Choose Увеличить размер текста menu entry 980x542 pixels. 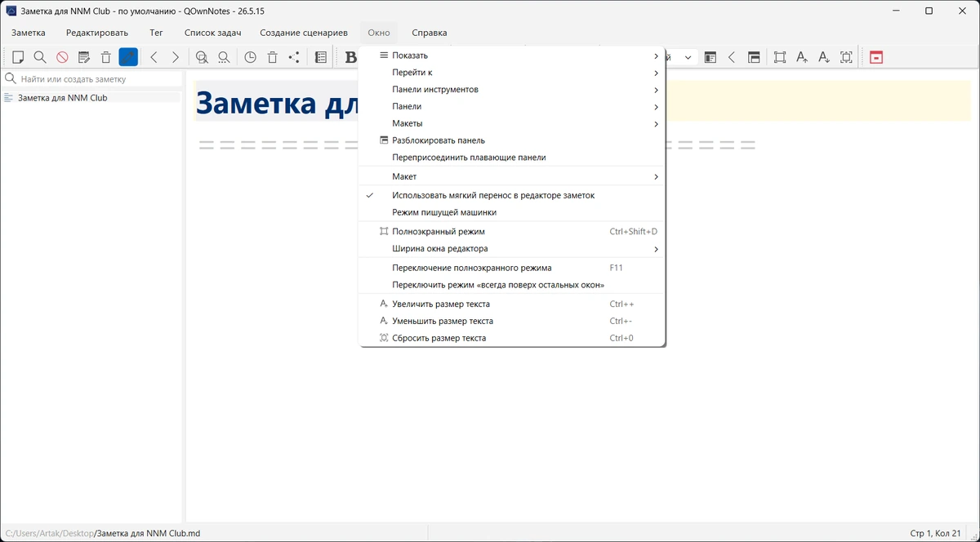pos(512,304)
